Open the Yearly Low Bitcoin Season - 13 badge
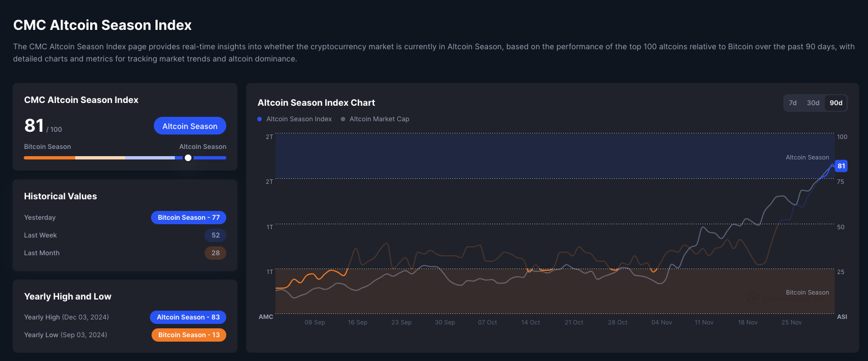Image resolution: width=868 pixels, height=361 pixels. tap(189, 335)
